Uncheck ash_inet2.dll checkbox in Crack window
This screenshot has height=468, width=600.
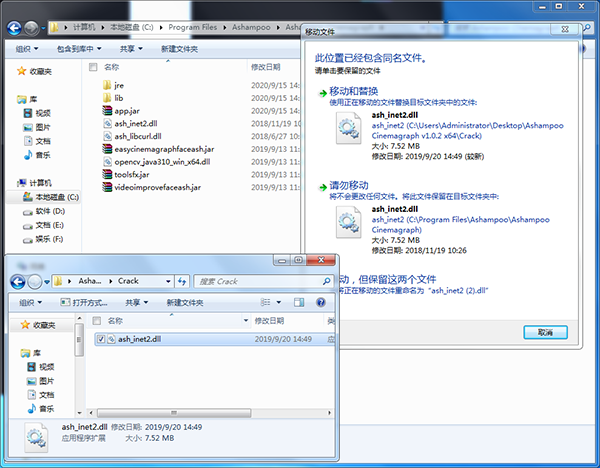[x=101, y=339]
